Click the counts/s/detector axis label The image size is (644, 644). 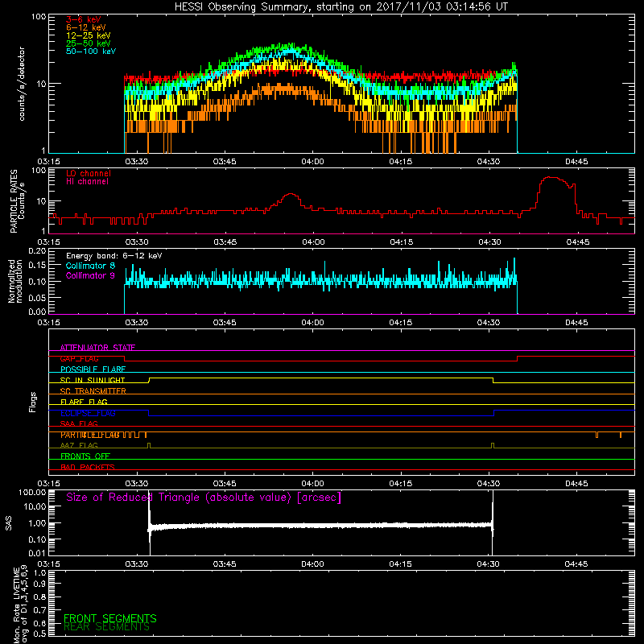pyautogui.click(x=22, y=84)
